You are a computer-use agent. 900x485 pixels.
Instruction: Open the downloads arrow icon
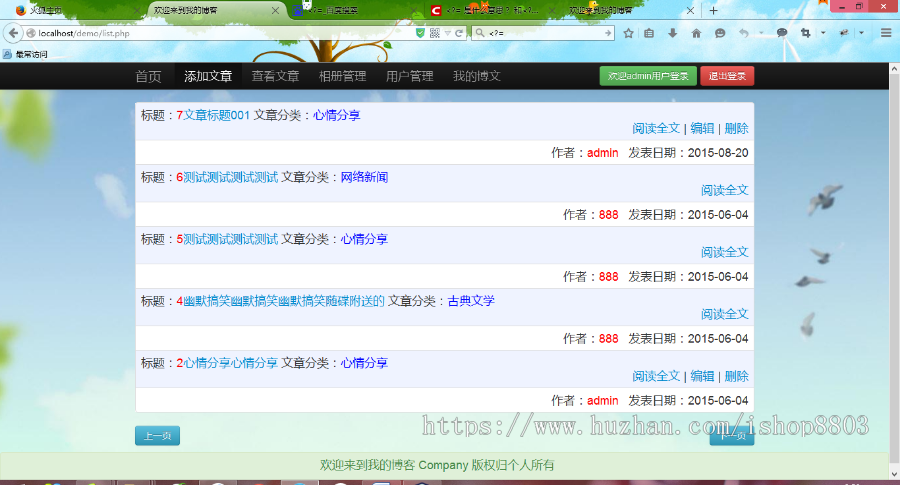[672, 33]
